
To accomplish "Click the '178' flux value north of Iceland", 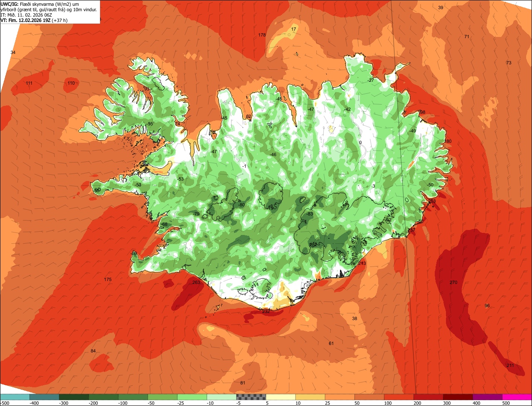I will 262,35.
